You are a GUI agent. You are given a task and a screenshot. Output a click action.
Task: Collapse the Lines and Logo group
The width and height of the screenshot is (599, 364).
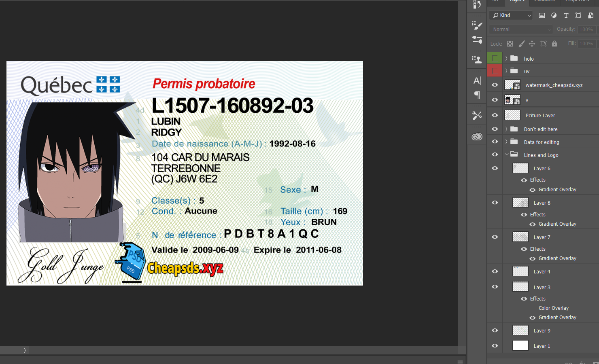(506, 154)
